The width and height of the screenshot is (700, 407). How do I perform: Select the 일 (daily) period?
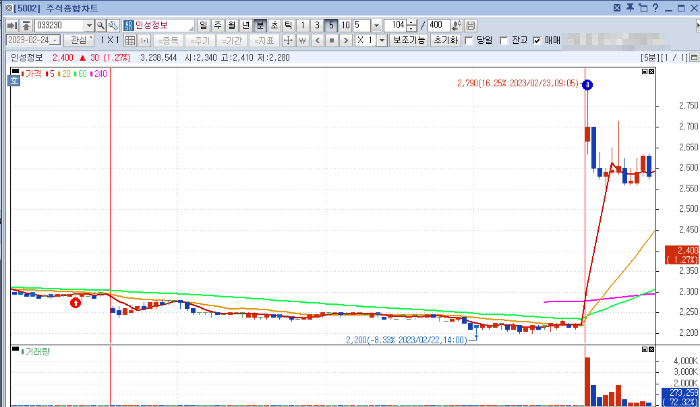(203, 25)
